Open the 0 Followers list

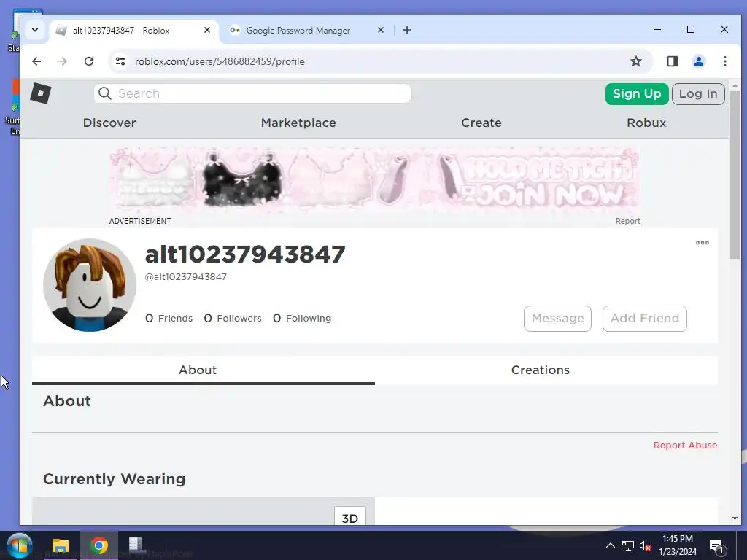(x=233, y=318)
